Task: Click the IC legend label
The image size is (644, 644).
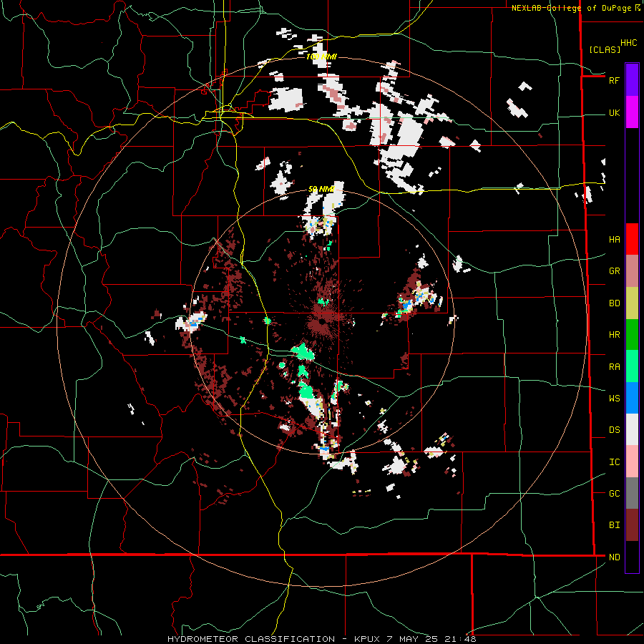Action: click(614, 462)
